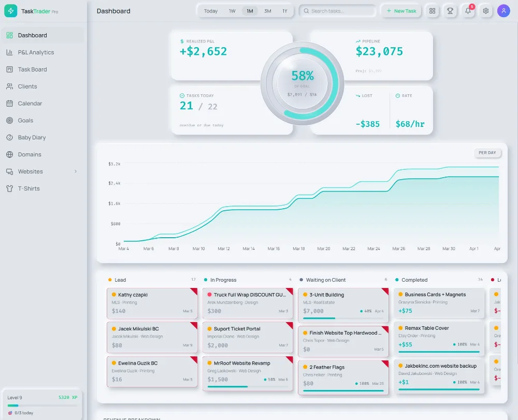Open notifications bell with badge
The height and width of the screenshot is (420, 518).
[468, 11]
